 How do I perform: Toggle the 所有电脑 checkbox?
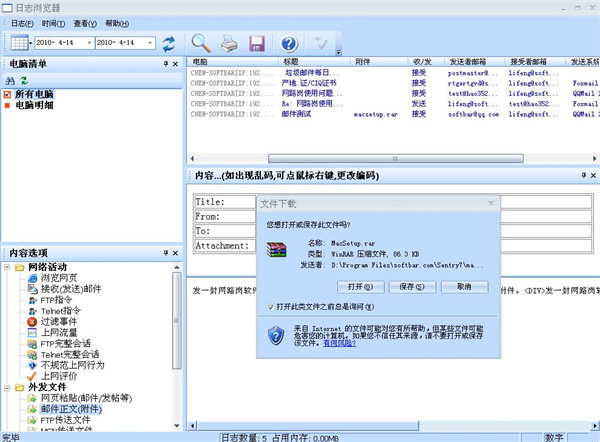[7, 94]
